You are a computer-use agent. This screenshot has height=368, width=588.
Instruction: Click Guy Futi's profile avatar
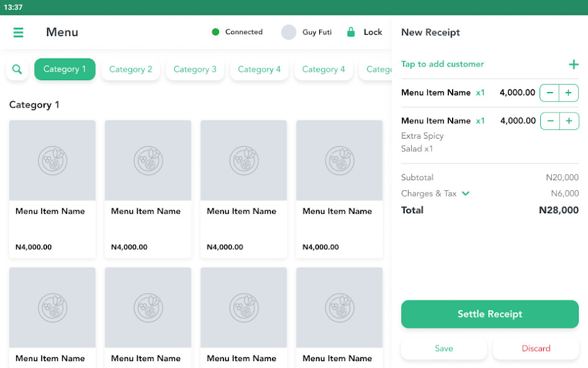[289, 32]
